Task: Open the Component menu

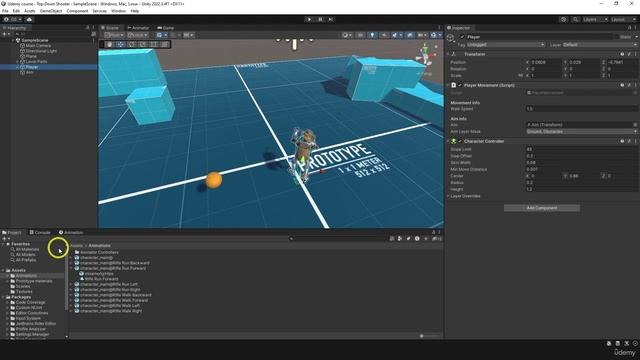Action: coord(77,11)
